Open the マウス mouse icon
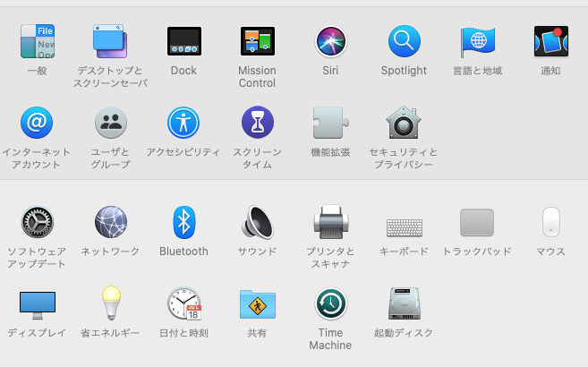Viewport: 588px width, 367px height. click(x=551, y=222)
